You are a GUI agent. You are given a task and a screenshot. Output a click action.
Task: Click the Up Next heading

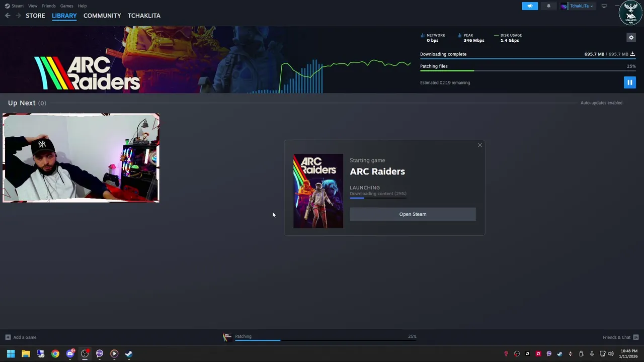22,103
